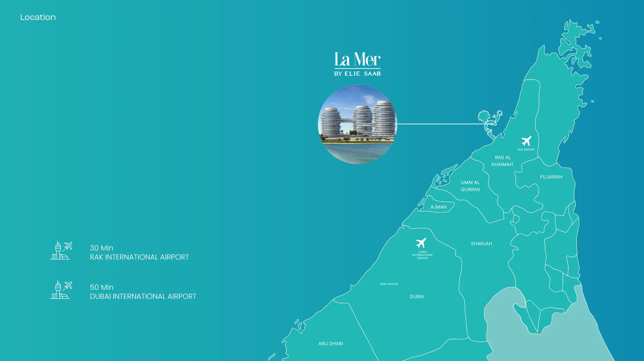Select the Abu Dhabi region label
Viewport: 644px width, 361px height.
(x=331, y=344)
